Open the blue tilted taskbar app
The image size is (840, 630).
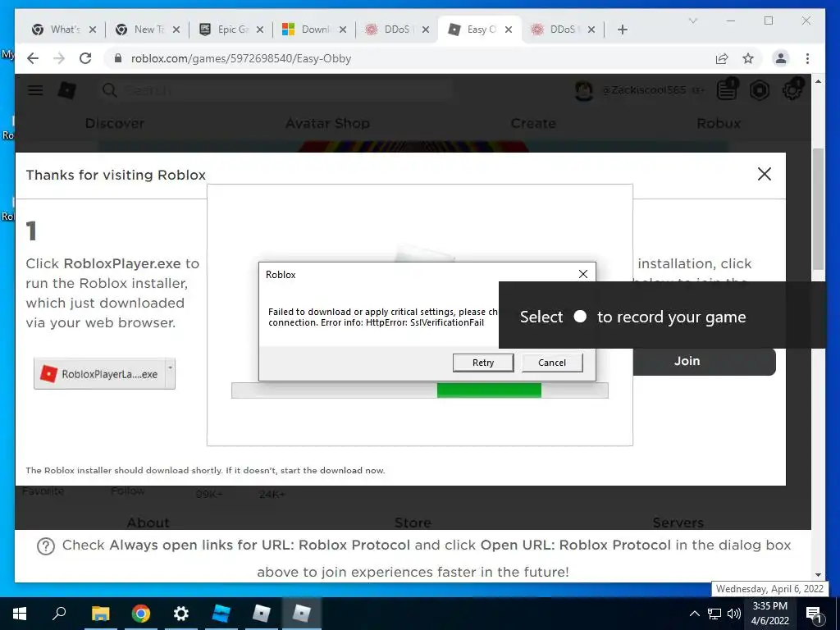coord(221,614)
